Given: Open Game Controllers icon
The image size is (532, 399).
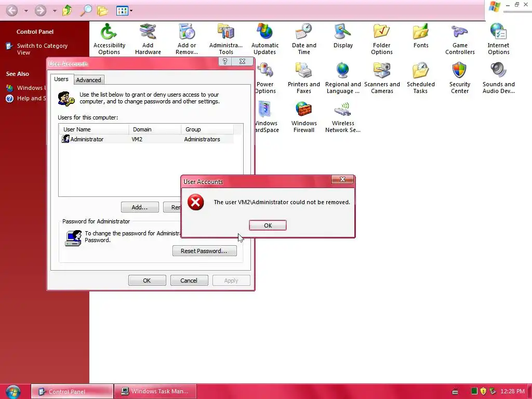Looking at the screenshot, I should coord(460,38).
